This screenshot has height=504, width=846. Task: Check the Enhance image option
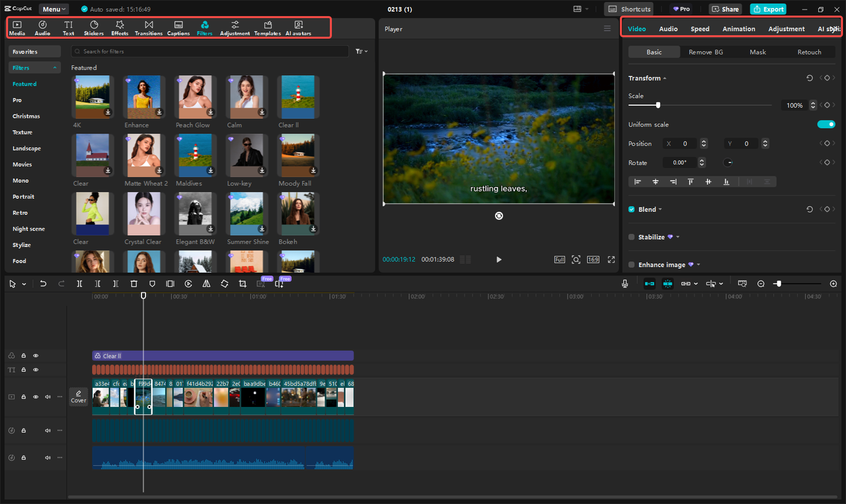(631, 264)
